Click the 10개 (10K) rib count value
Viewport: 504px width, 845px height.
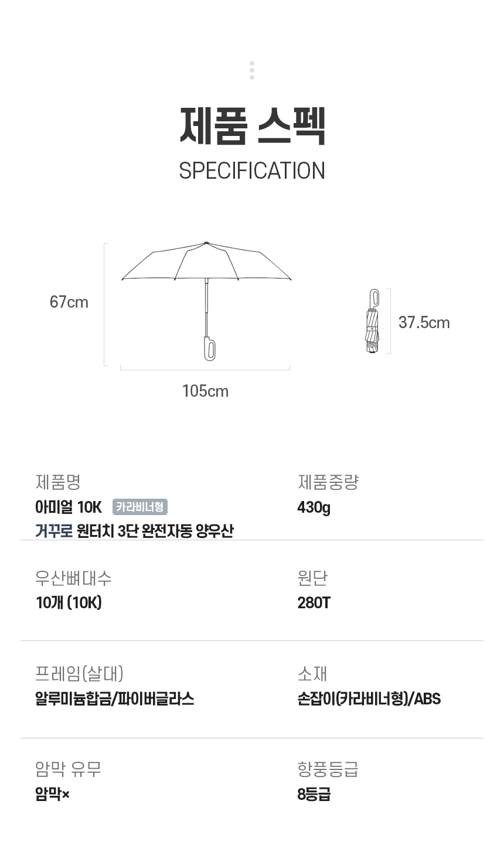point(69,602)
